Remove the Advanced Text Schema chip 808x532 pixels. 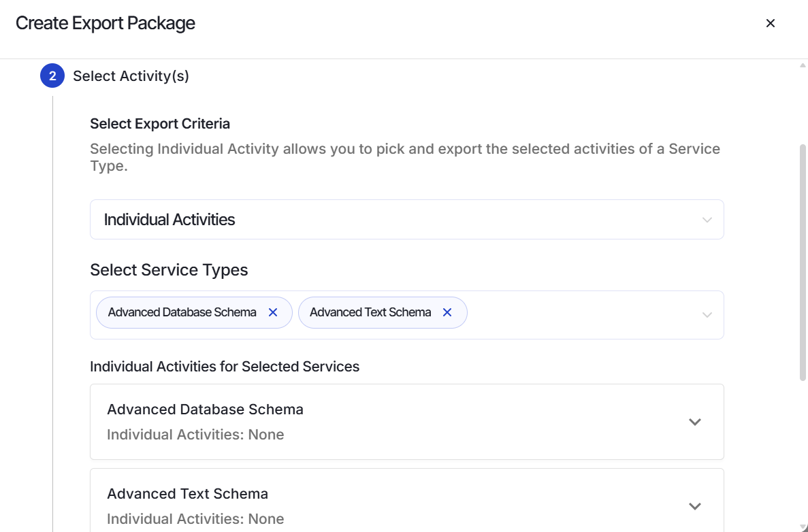(447, 312)
